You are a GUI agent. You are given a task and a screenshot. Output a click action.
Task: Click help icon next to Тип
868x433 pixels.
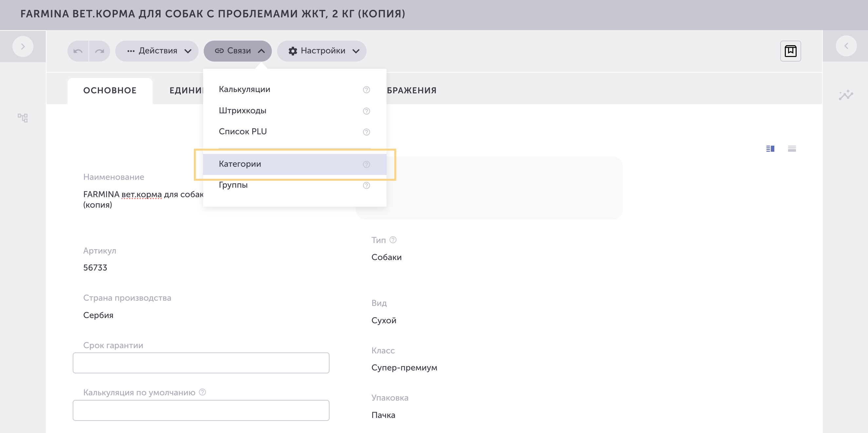tap(393, 240)
